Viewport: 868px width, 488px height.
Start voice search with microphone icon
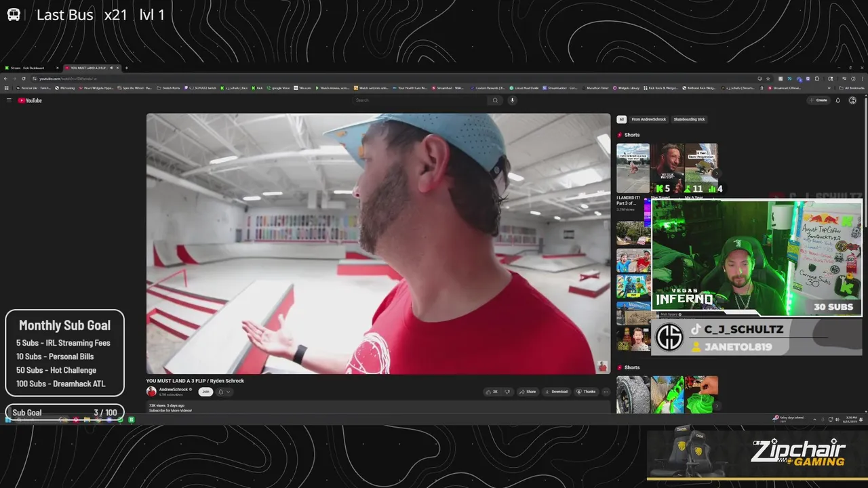512,100
